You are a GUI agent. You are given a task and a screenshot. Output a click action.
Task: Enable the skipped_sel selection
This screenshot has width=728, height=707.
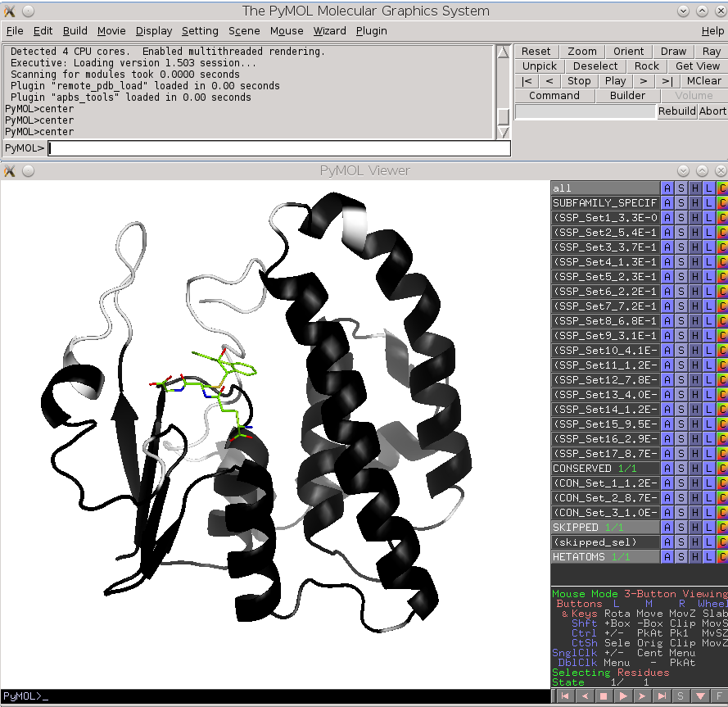point(605,542)
